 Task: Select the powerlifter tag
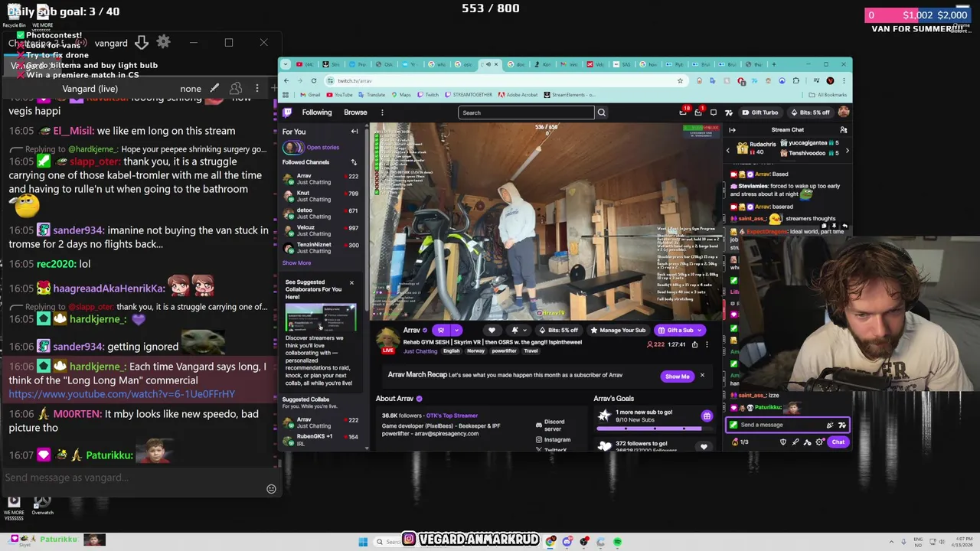click(504, 351)
